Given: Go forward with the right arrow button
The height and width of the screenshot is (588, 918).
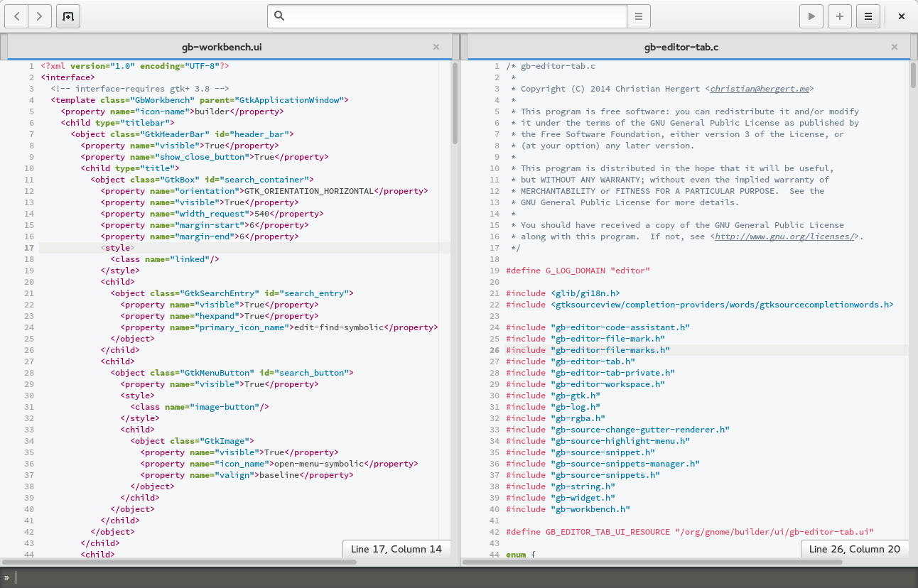Looking at the screenshot, I should (40, 16).
